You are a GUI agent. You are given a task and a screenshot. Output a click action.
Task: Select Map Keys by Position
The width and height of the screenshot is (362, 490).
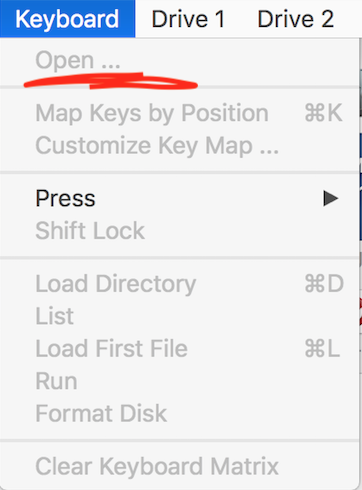[180, 113]
